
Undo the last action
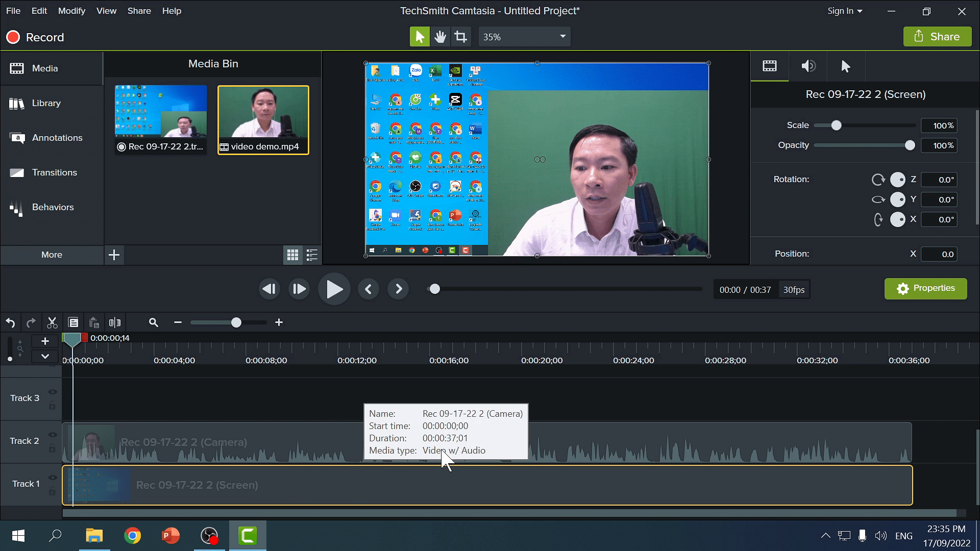[x=10, y=322]
